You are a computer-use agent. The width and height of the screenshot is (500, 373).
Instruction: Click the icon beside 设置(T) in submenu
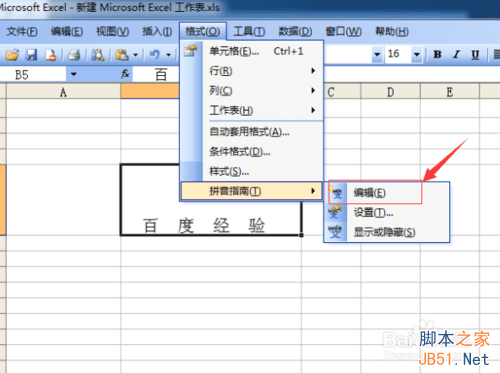[335, 212]
